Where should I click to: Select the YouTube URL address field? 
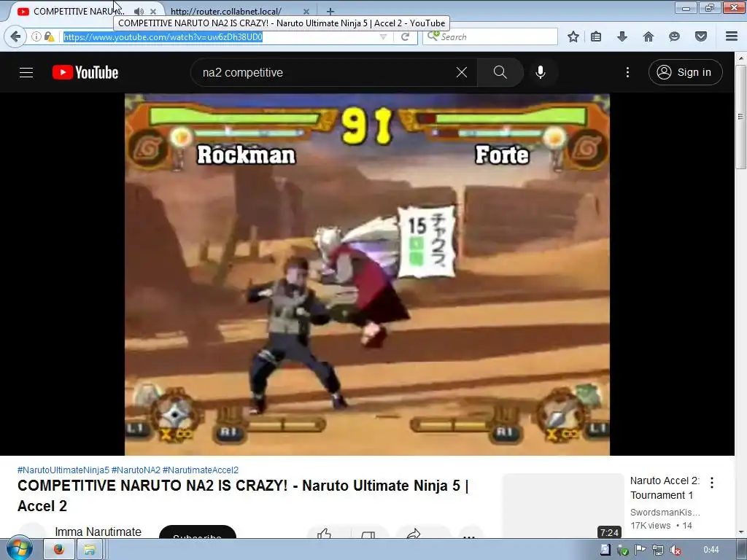[219, 36]
